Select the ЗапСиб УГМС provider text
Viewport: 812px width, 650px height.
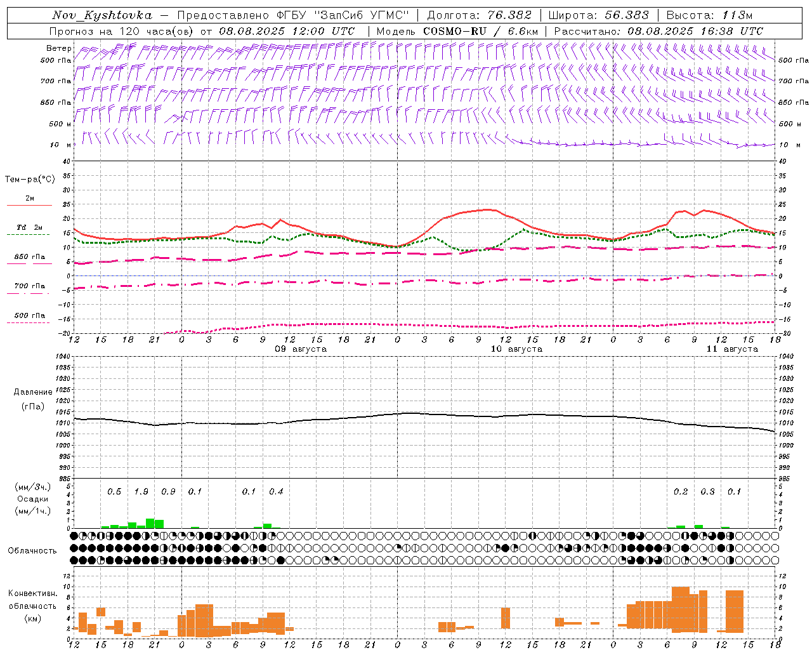[x=362, y=15]
